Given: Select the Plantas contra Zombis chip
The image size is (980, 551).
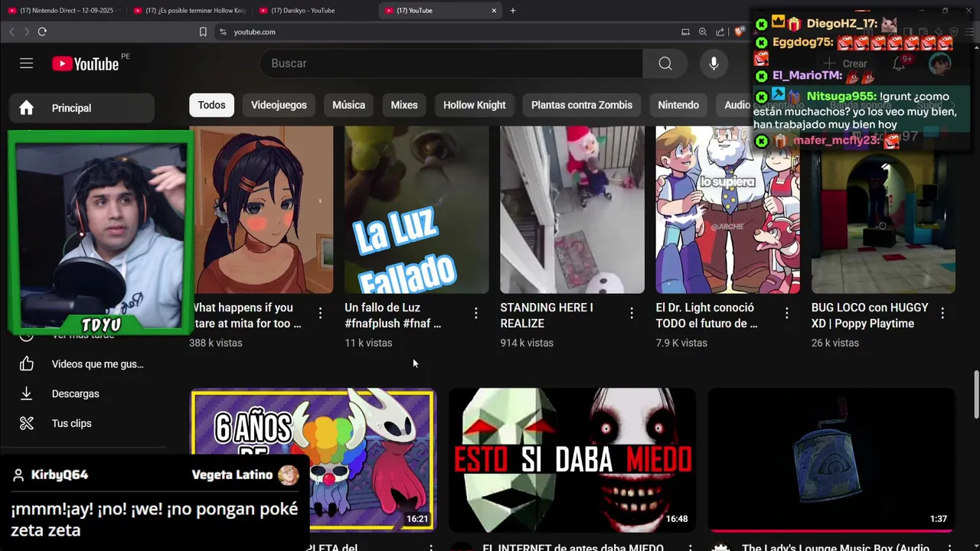Looking at the screenshot, I should (582, 105).
